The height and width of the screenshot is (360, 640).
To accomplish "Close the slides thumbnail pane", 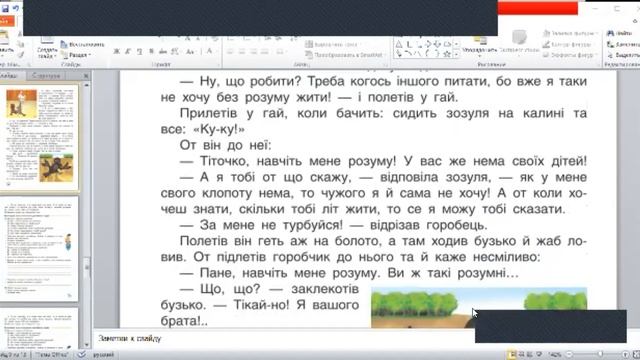I will click(x=86, y=76).
